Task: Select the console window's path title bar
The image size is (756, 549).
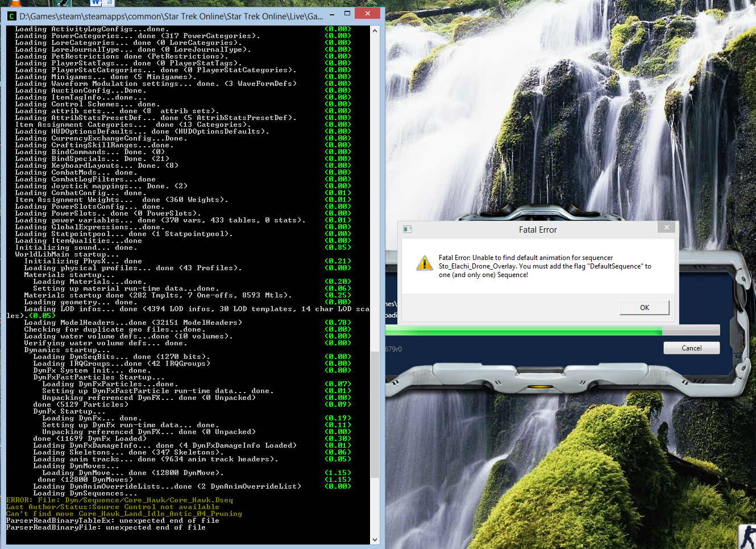Action: click(171, 16)
